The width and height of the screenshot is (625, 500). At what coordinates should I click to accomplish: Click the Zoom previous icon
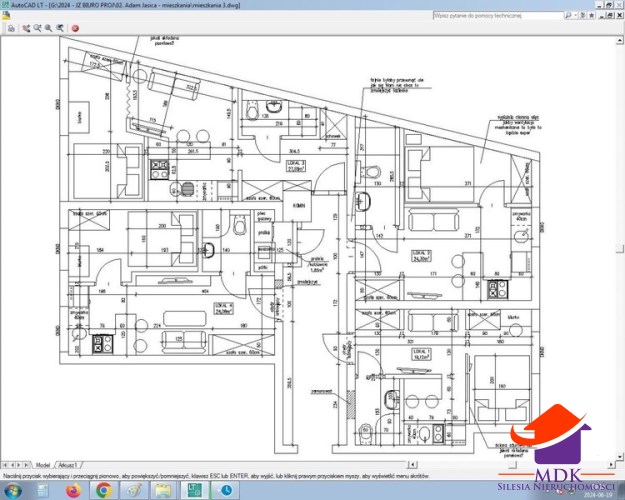point(61,28)
